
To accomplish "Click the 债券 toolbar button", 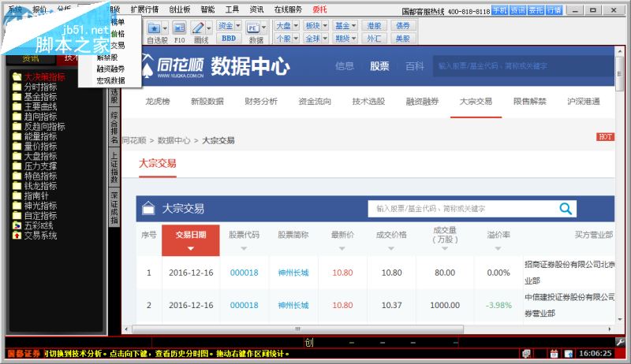I will (403, 26).
